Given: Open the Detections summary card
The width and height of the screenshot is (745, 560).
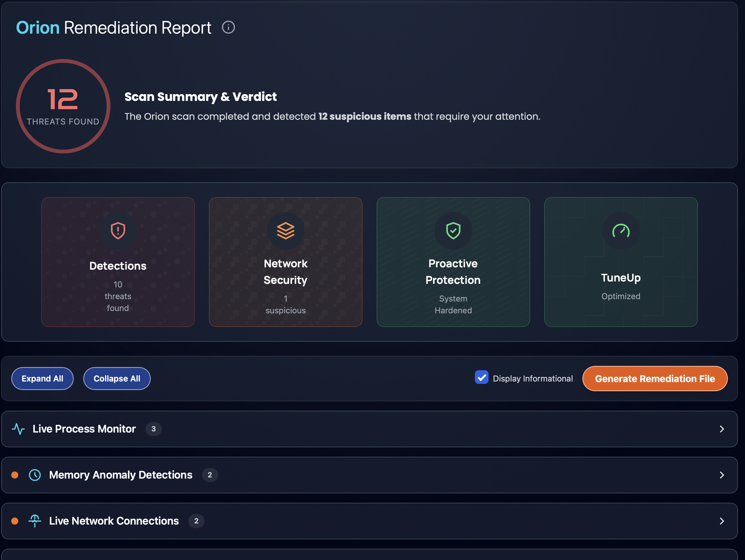Looking at the screenshot, I should [x=118, y=262].
